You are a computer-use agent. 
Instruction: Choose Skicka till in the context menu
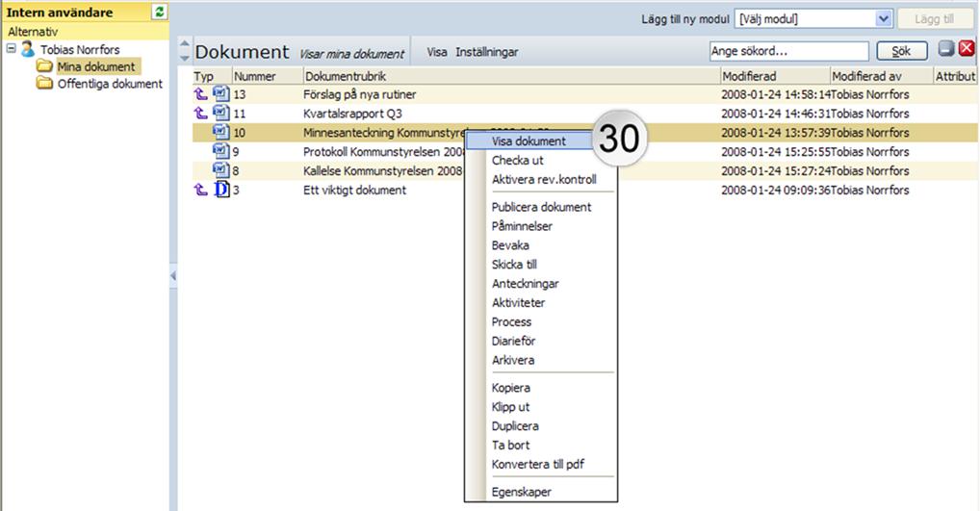514,265
